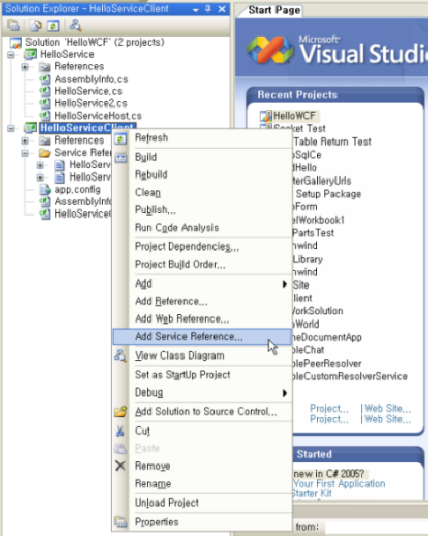Click the Remove X icon in menu
This screenshot has height=536, width=428.
[120, 466]
